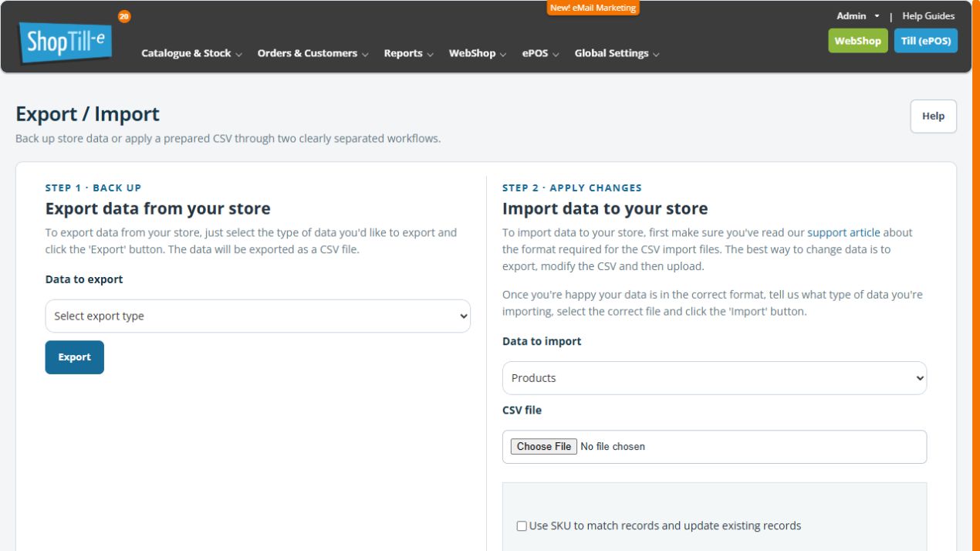This screenshot has width=980, height=551.
Task: Click the New eMail Marketing banner
Action: click(593, 8)
